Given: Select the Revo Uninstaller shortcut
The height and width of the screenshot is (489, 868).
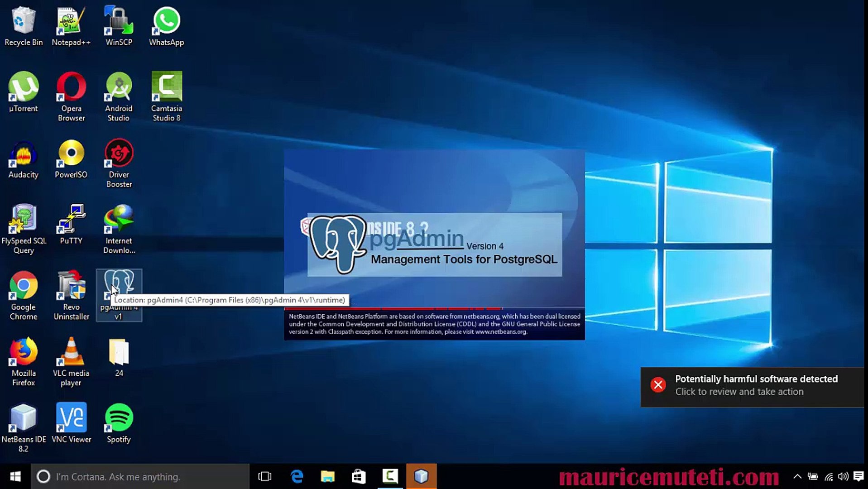Looking at the screenshot, I should pyautogui.click(x=71, y=296).
